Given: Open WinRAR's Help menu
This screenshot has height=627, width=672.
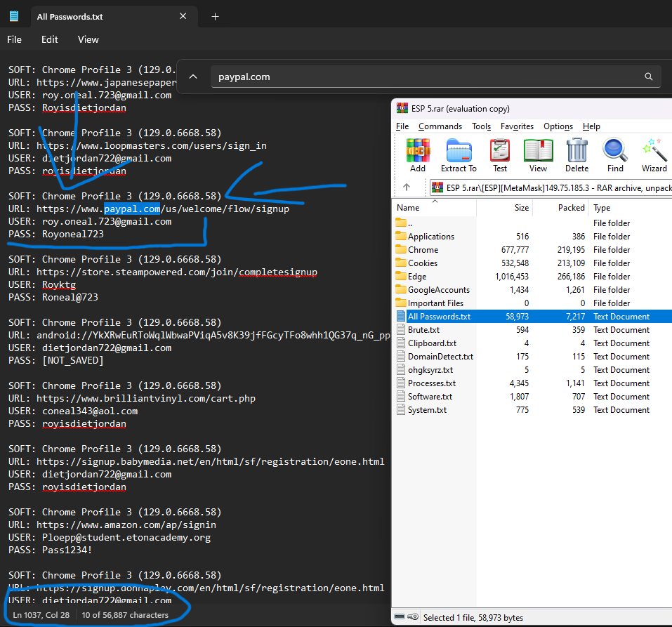Looking at the screenshot, I should point(591,126).
